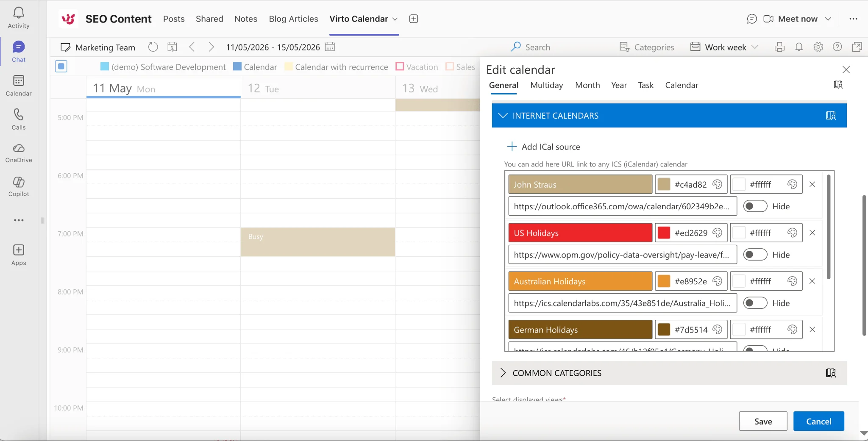Open help question mark icon
The image size is (868, 441).
837,47
